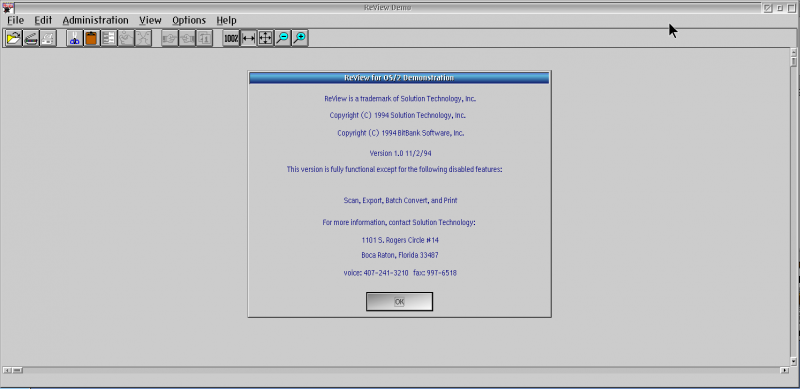Choose the fit-to-width arrows icon
This screenshot has height=389, width=800.
tap(248, 38)
